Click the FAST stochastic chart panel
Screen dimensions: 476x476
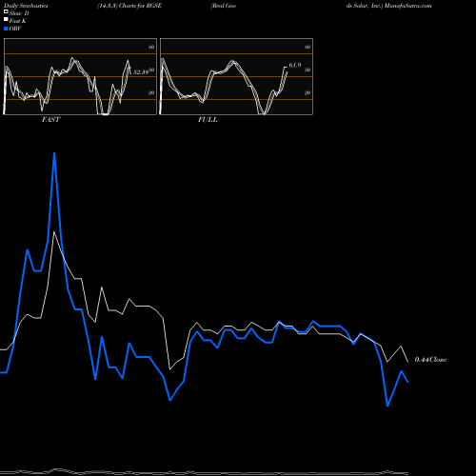(80, 76)
